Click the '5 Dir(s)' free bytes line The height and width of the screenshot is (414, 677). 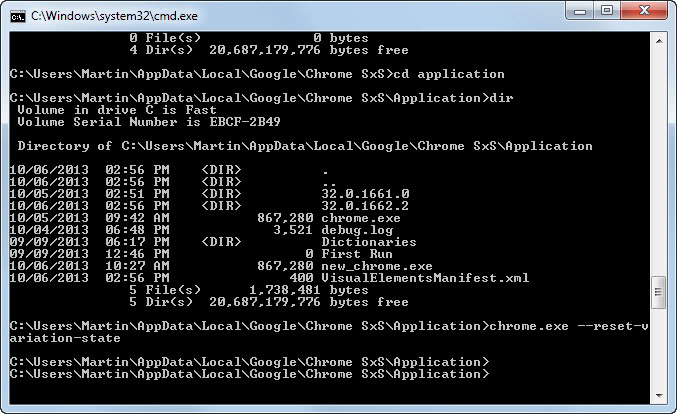coord(269,302)
